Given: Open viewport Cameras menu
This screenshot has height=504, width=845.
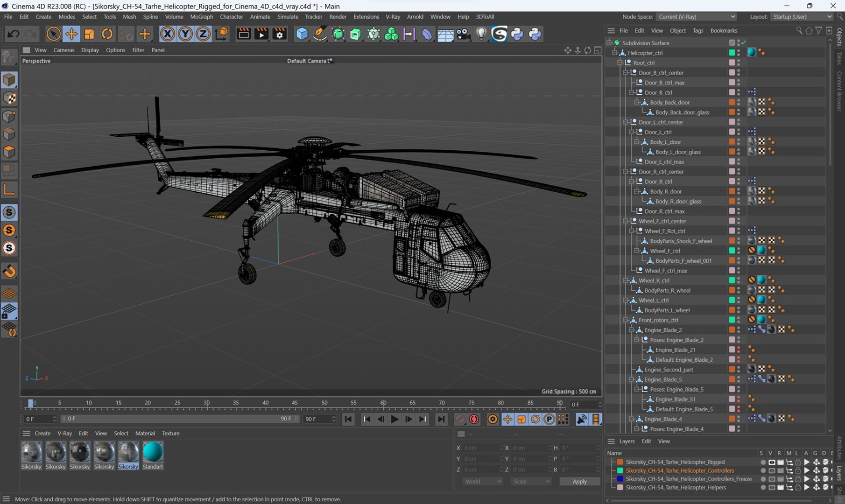Looking at the screenshot, I should point(64,50).
